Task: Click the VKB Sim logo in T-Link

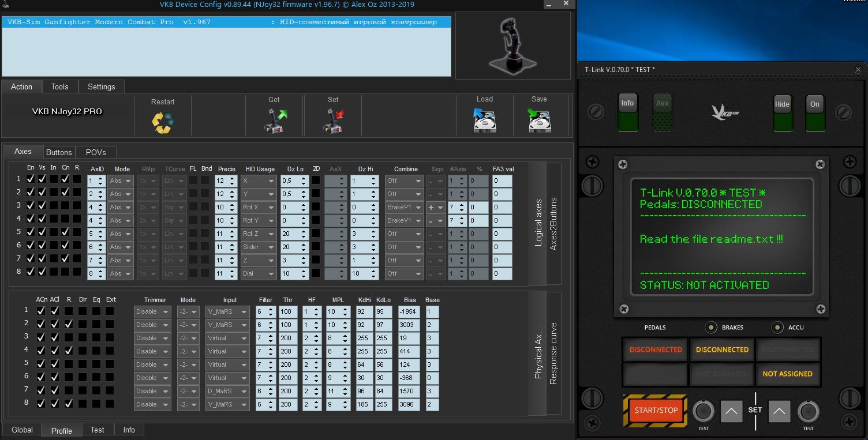Action: tap(725, 112)
